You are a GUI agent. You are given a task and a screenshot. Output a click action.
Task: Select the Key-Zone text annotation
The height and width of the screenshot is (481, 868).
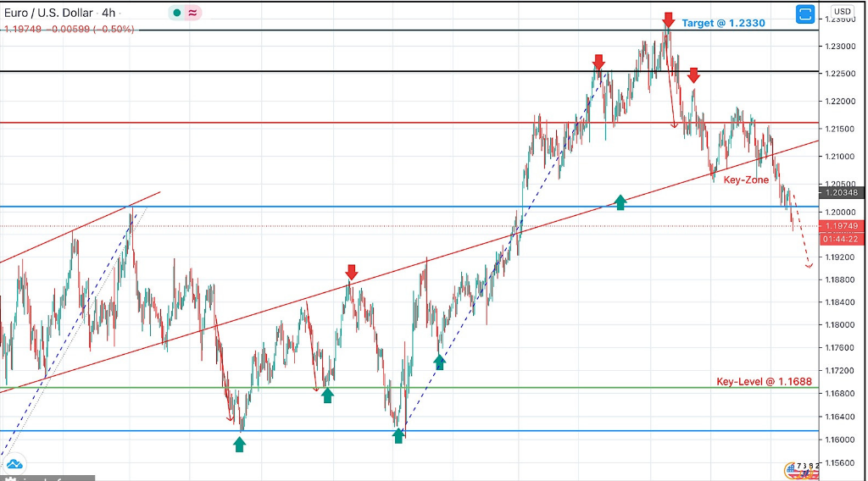tap(746, 180)
